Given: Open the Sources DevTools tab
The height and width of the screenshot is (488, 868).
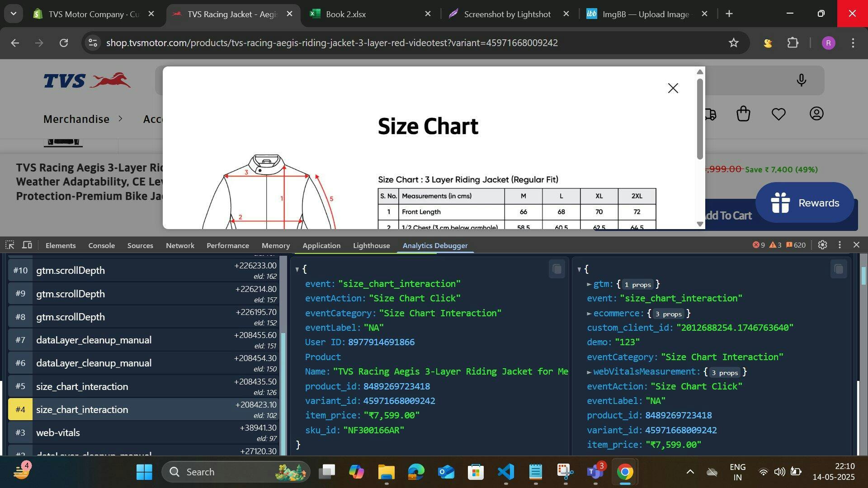Looking at the screenshot, I should pyautogui.click(x=140, y=245).
